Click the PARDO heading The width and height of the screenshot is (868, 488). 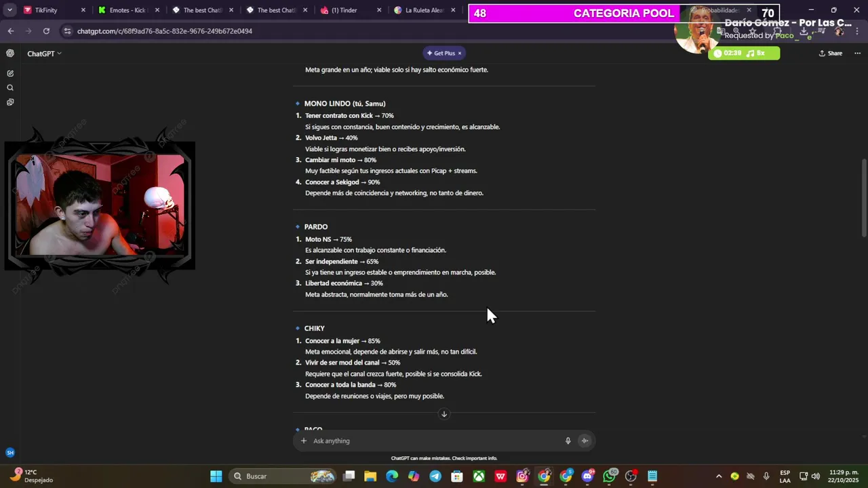(x=316, y=227)
